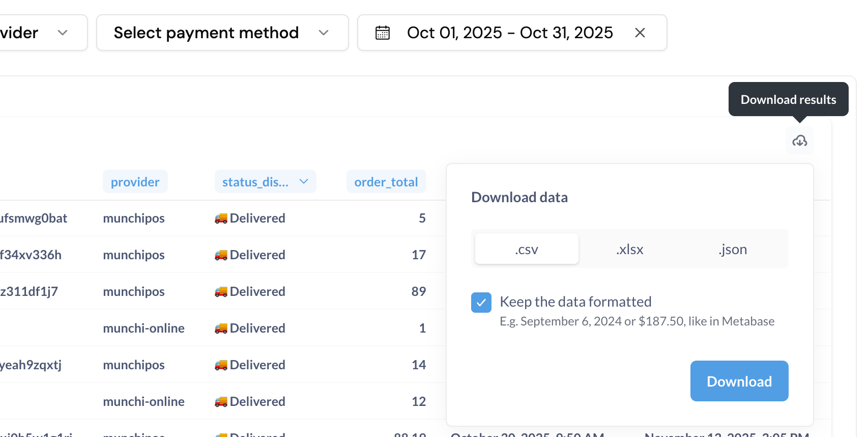This screenshot has width=868, height=437.
Task: Click order ID ending ufsmwg0bat
Action: [34, 218]
